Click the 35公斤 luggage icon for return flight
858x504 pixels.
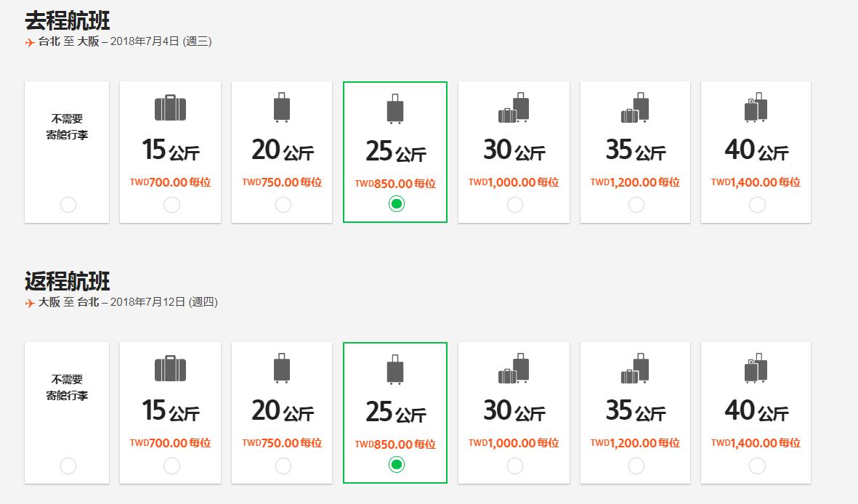(635, 368)
